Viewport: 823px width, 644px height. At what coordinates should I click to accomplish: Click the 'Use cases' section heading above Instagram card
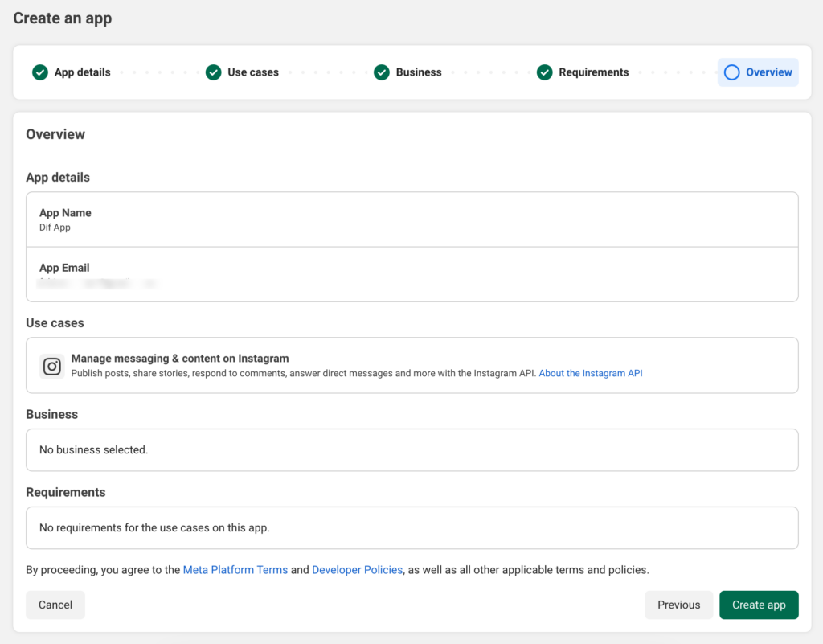click(55, 322)
